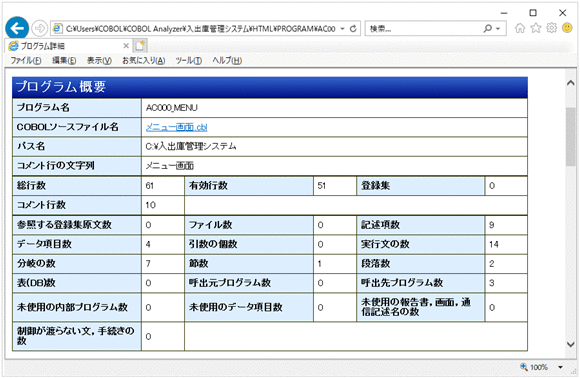Open the メニュー画面.cbl source link

(176, 127)
